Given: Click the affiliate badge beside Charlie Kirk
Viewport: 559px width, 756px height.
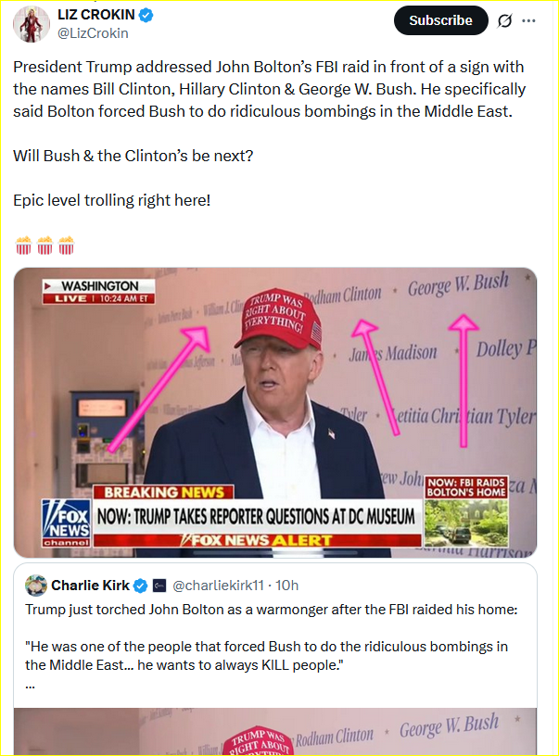Looking at the screenshot, I should 159,586.
